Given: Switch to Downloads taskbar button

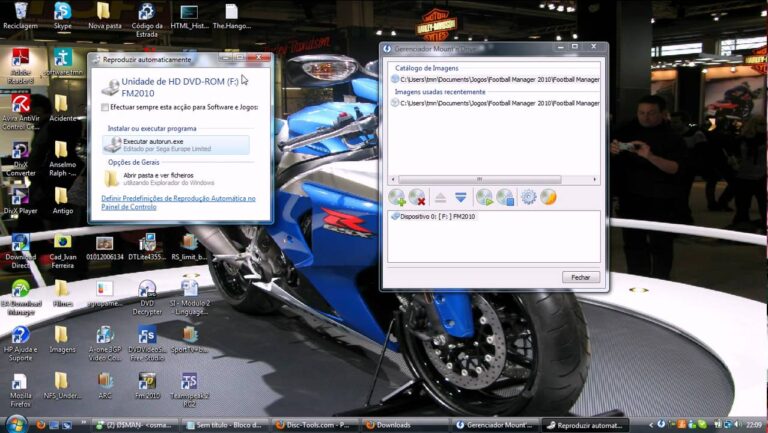Looking at the screenshot, I should 403,425.
